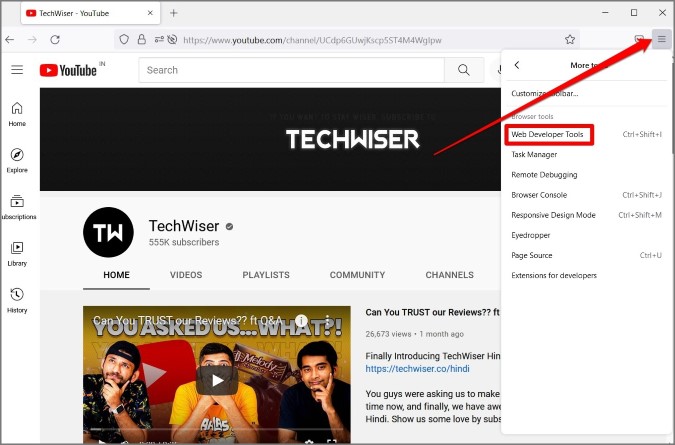This screenshot has height=445, width=675.
Task: Close the TechWiser - YouTube tab
Action: (x=150, y=13)
